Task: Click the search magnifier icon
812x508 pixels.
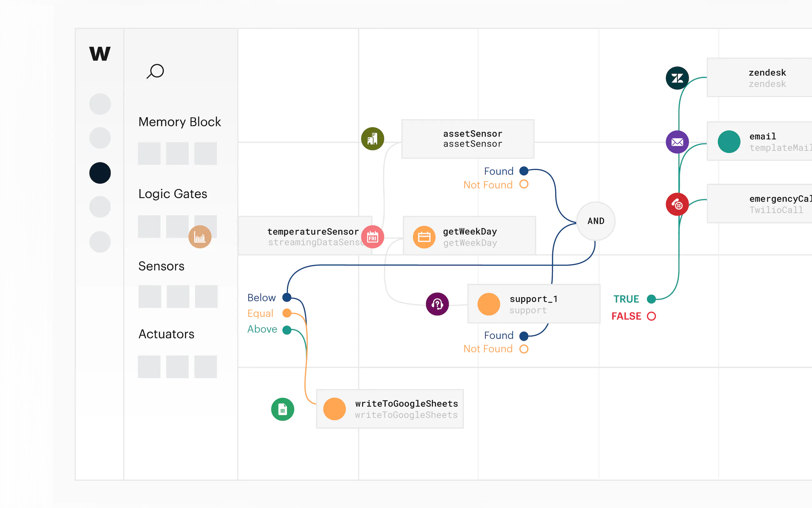Action: coord(155,71)
